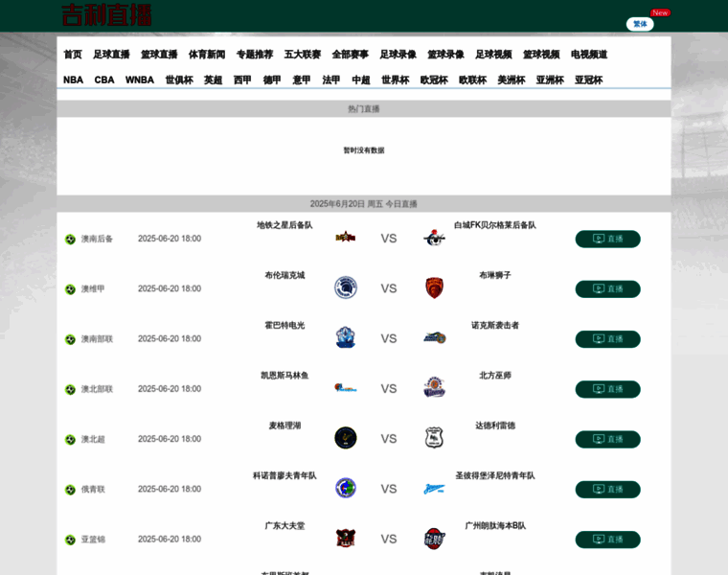The image size is (728, 575).
Task: Start 直播 for 凯恩斯马林鱼 game
Action: click(607, 389)
